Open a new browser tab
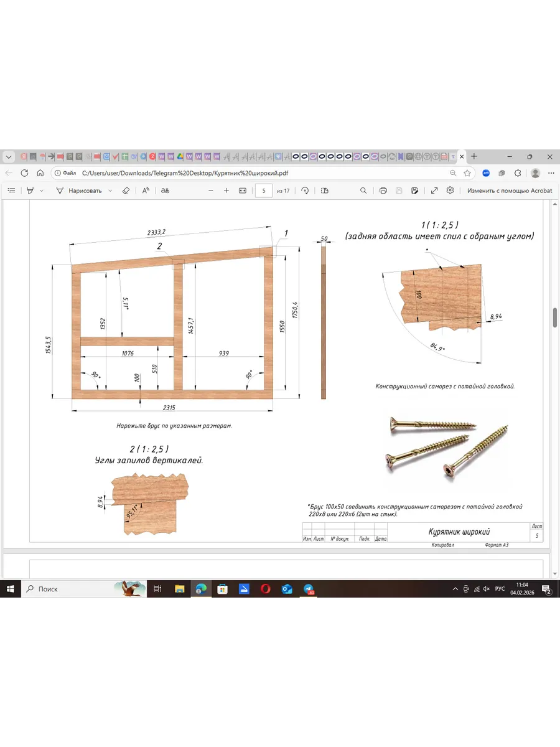The width and height of the screenshot is (560, 747). click(474, 156)
